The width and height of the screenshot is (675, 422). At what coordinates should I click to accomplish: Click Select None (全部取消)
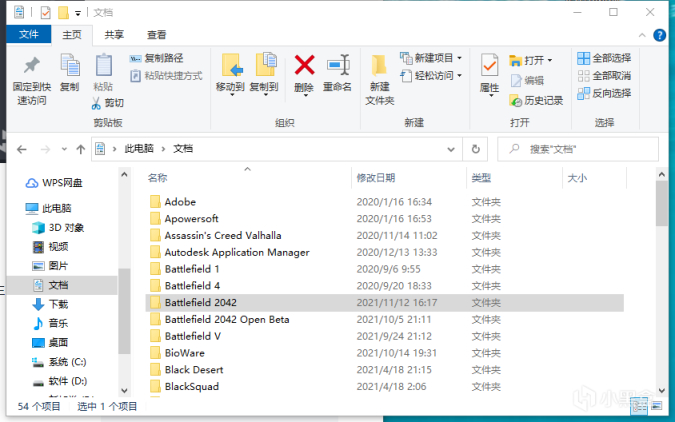pos(604,76)
